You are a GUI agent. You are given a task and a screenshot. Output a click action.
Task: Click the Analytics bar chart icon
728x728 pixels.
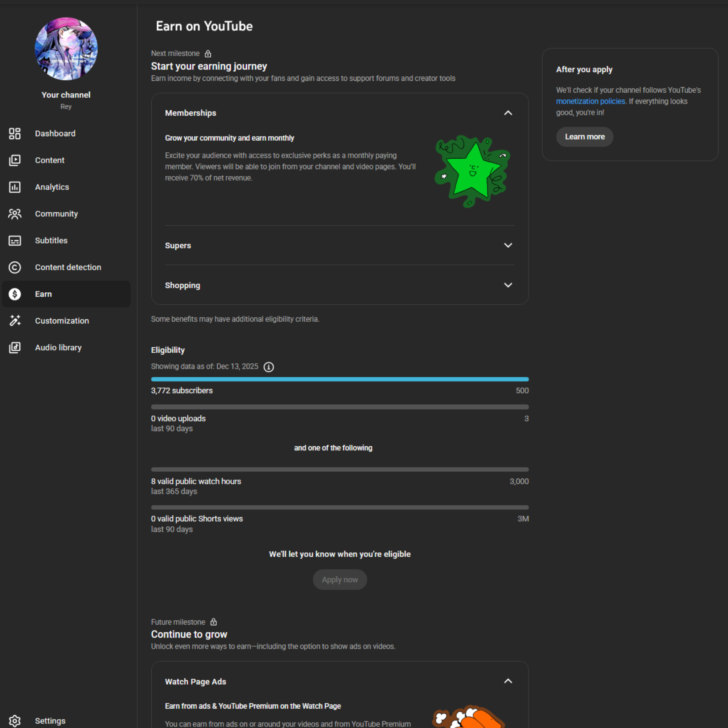click(x=15, y=187)
